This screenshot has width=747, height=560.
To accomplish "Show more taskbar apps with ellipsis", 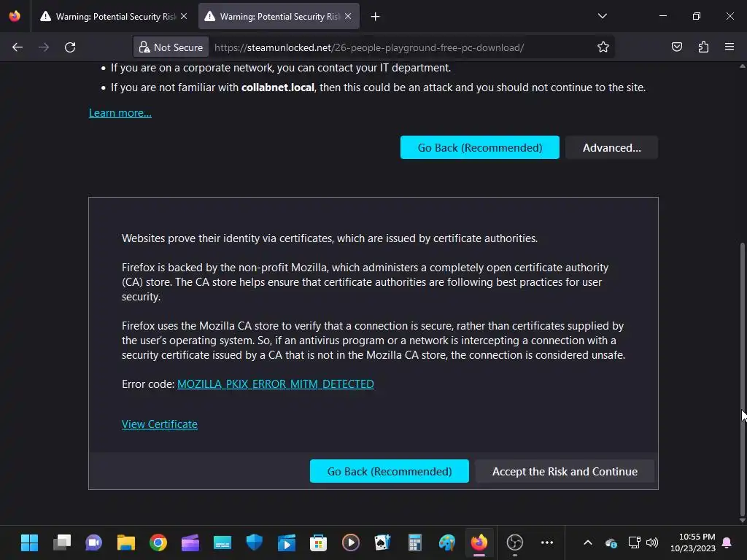I will (x=547, y=542).
